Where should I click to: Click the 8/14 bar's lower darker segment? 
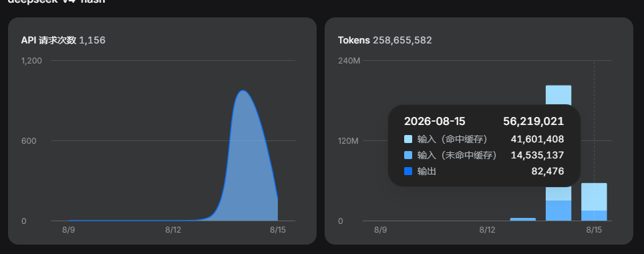(x=558, y=211)
